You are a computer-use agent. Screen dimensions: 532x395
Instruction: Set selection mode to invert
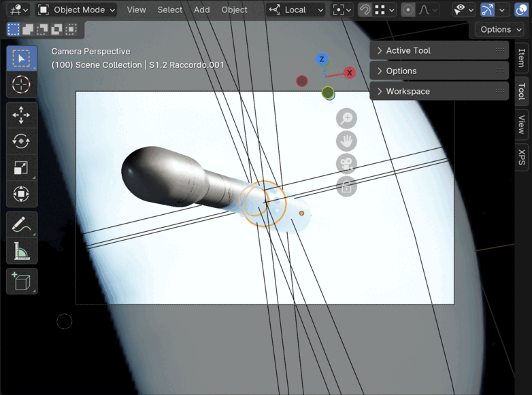tap(56, 29)
